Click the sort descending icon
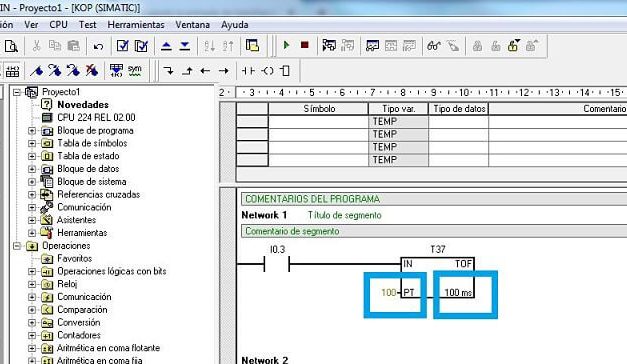This screenshot has height=364, width=627. coord(228,46)
